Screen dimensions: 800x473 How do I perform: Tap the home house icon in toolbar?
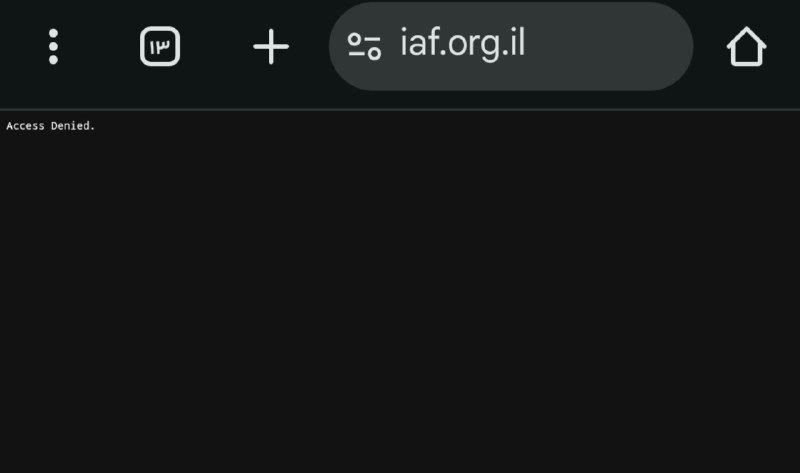click(x=746, y=46)
